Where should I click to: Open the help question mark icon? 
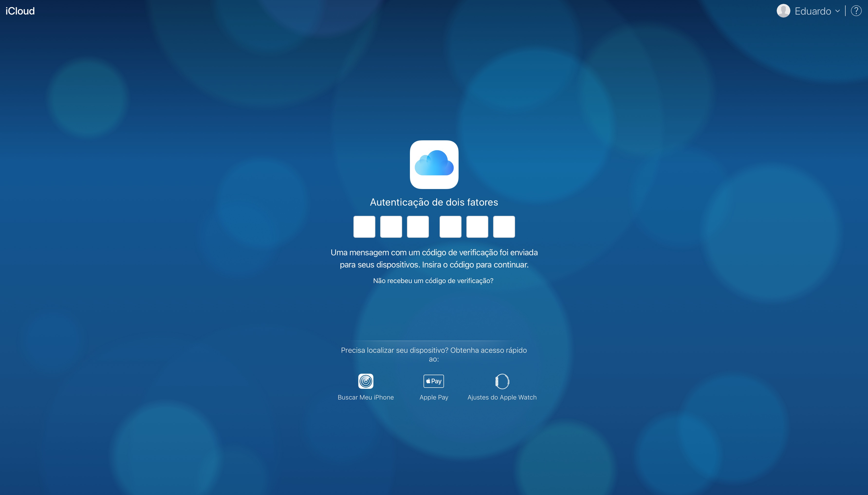click(x=856, y=11)
